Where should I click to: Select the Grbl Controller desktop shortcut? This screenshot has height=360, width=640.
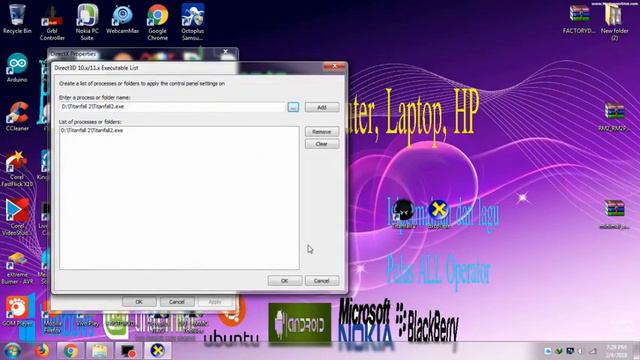pos(52,22)
